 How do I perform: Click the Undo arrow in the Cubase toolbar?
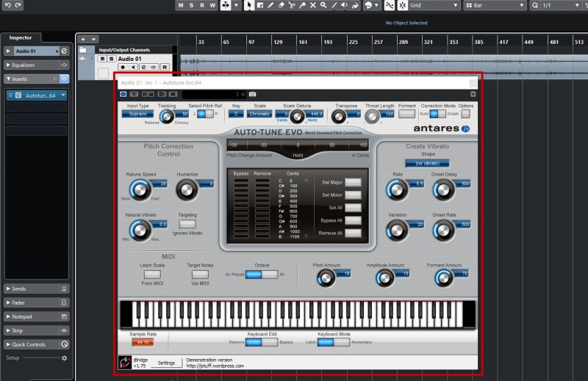coord(7,5)
